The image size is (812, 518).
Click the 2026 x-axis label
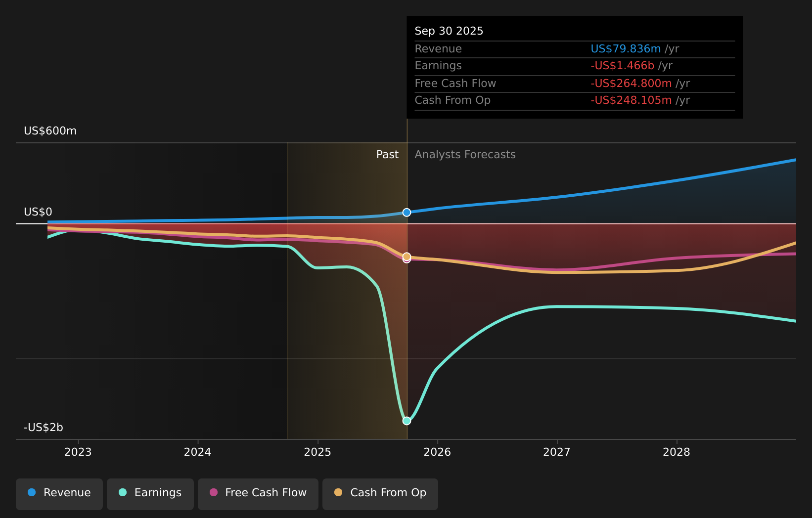[437, 452]
